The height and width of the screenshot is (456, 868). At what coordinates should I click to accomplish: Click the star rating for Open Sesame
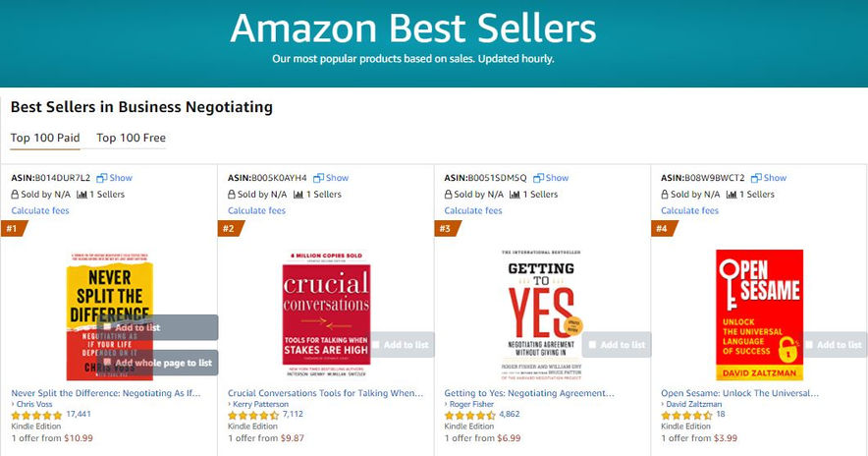tap(686, 415)
